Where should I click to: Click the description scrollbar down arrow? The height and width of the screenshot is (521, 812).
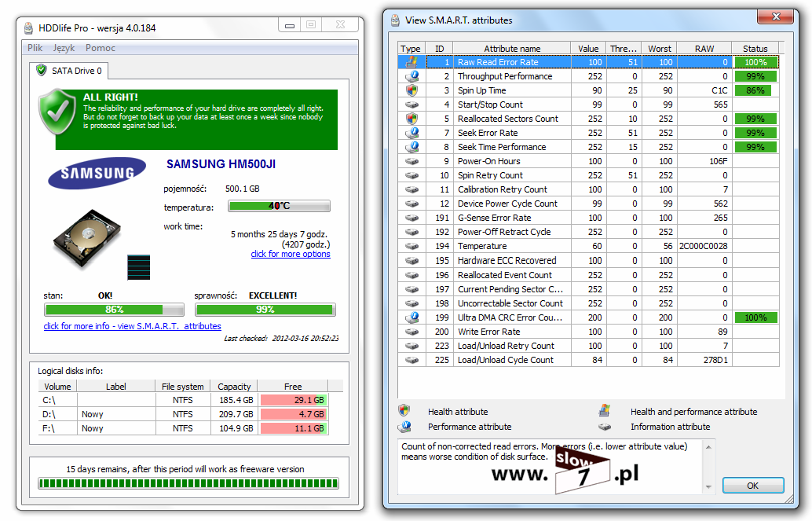point(708,487)
